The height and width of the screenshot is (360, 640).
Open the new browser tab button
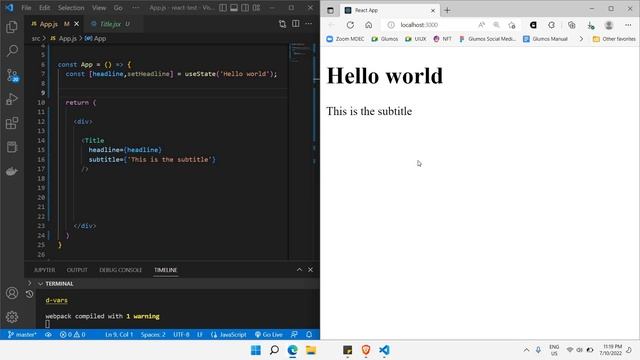click(447, 10)
